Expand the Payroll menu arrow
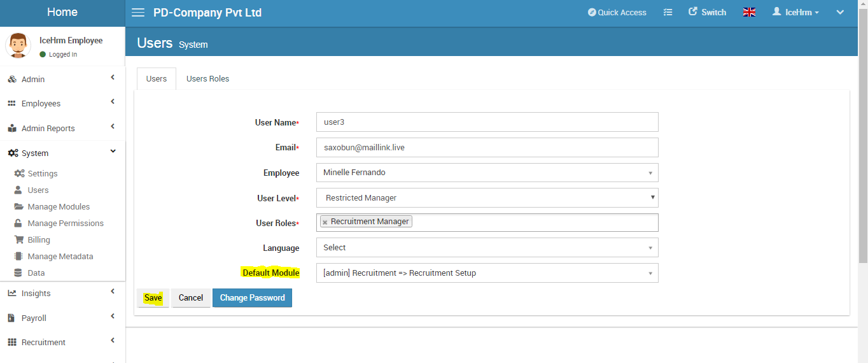 pos(113,317)
